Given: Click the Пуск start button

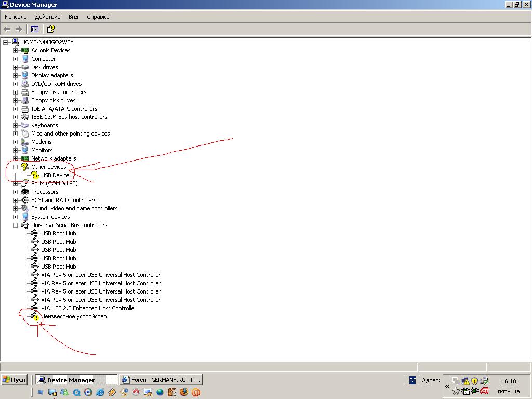Looking at the screenshot, I should point(14,380).
